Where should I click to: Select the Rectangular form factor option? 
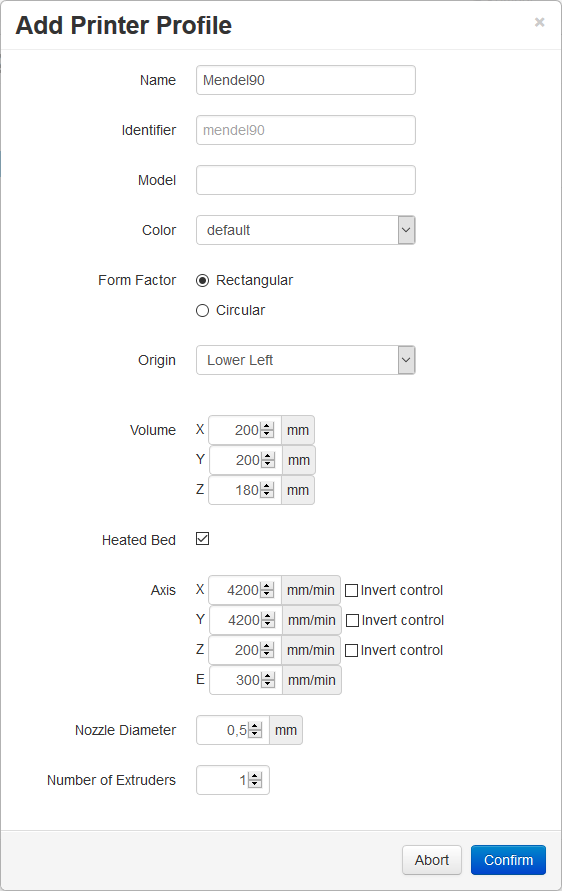pyautogui.click(x=202, y=280)
